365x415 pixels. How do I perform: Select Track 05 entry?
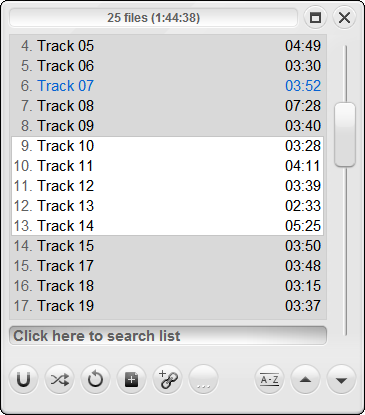tap(167, 46)
